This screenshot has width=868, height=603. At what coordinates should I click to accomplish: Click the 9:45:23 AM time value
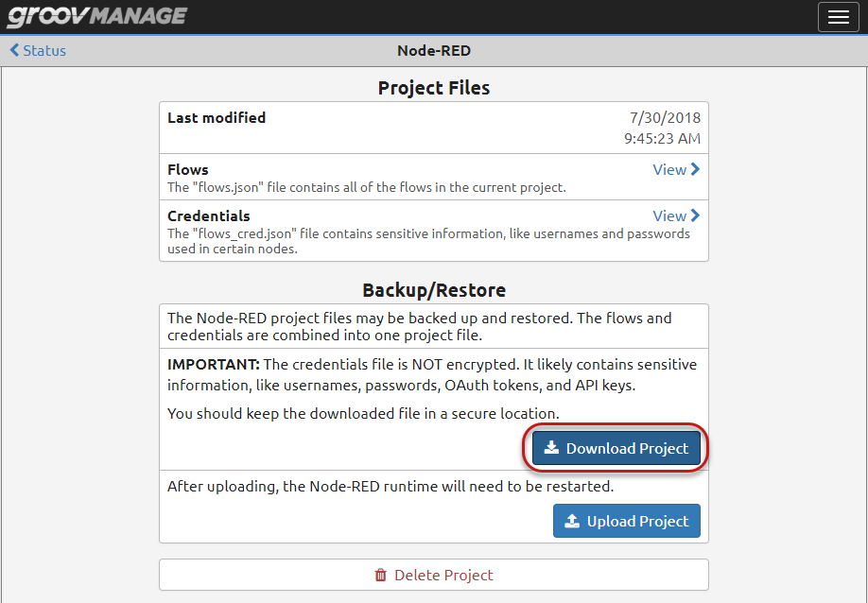pyautogui.click(x=662, y=138)
